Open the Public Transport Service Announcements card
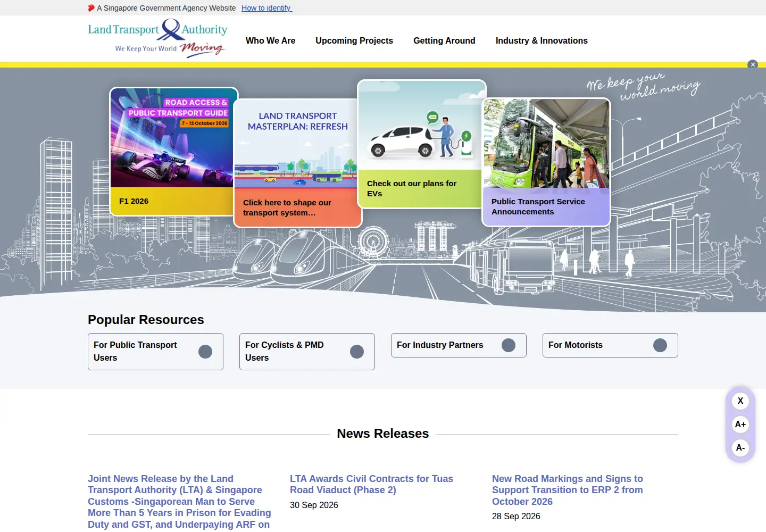Viewport: 766px width, 532px height. point(546,162)
